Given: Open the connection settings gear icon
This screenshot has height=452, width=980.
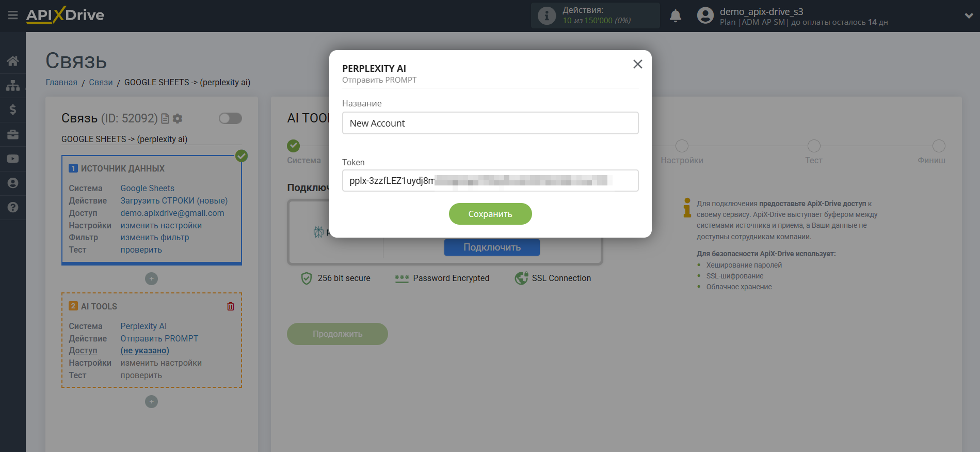Looking at the screenshot, I should tap(178, 119).
